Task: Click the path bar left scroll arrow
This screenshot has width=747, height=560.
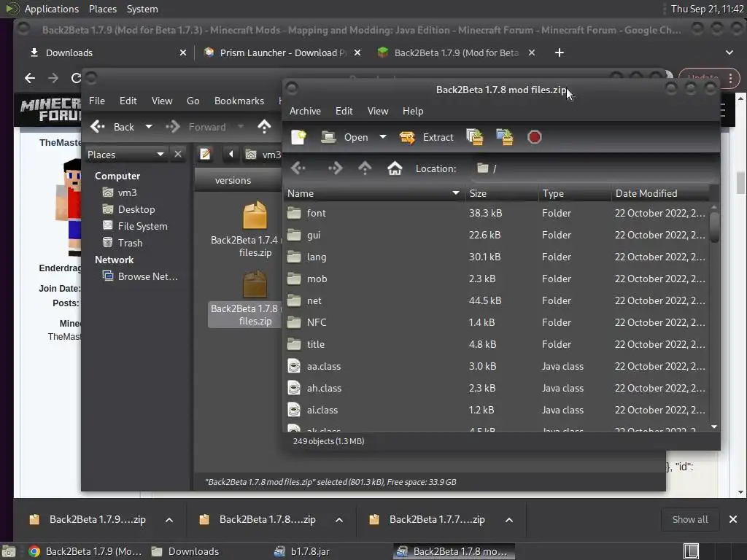Action: [231, 155]
